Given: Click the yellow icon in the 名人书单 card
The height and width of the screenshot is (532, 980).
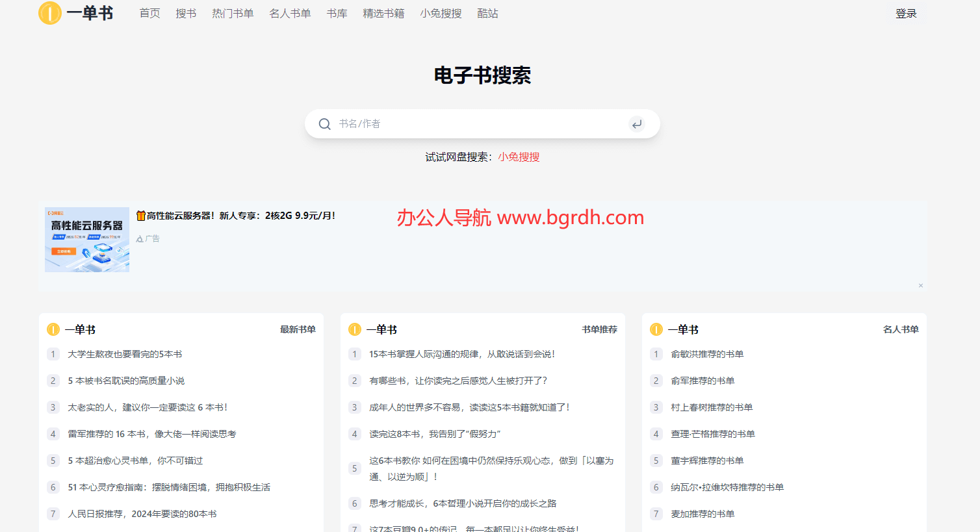Looking at the screenshot, I should coord(656,330).
